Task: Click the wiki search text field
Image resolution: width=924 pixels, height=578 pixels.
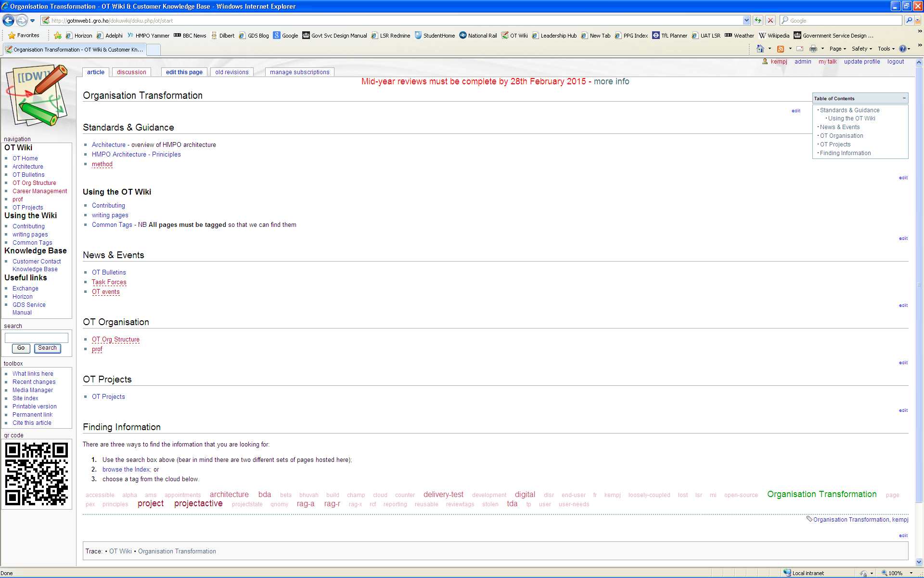Action: point(37,338)
